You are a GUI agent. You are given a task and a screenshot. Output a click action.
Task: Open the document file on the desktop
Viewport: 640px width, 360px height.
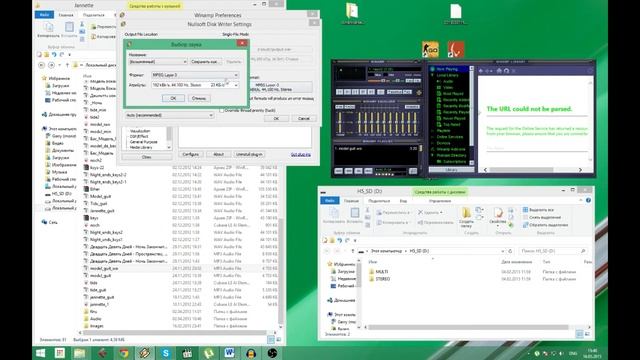456,11
